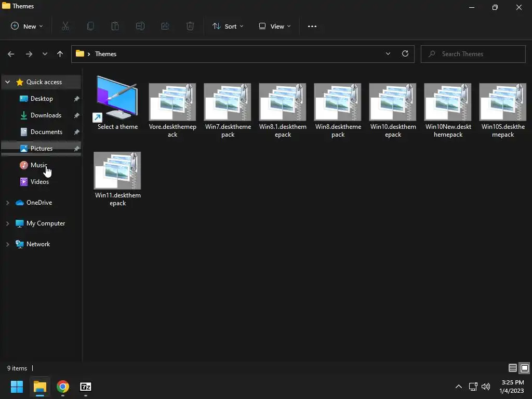Click File Explorer taskbar icon
Screen dimensions: 532x399
[x=40, y=387]
